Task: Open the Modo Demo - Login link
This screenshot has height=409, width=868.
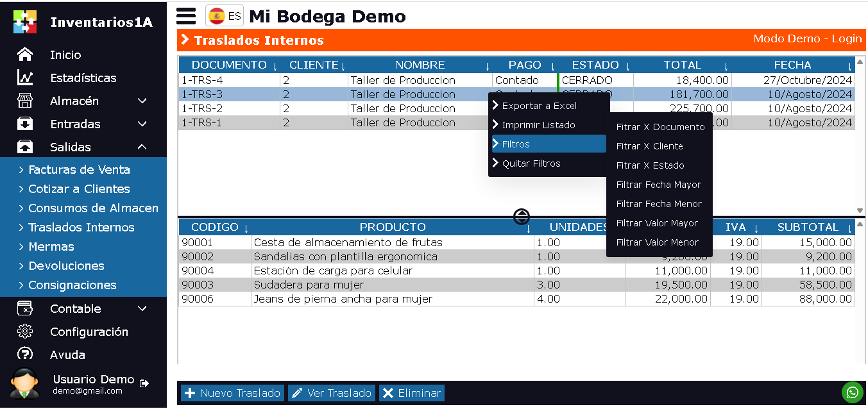Action: pyautogui.click(x=807, y=38)
